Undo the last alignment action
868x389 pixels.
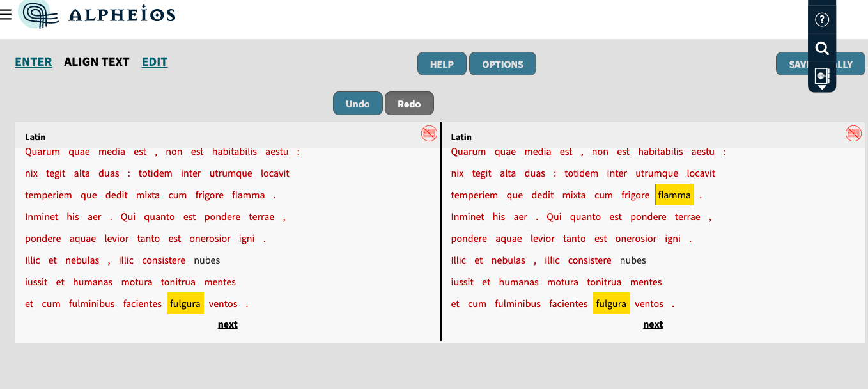357,103
